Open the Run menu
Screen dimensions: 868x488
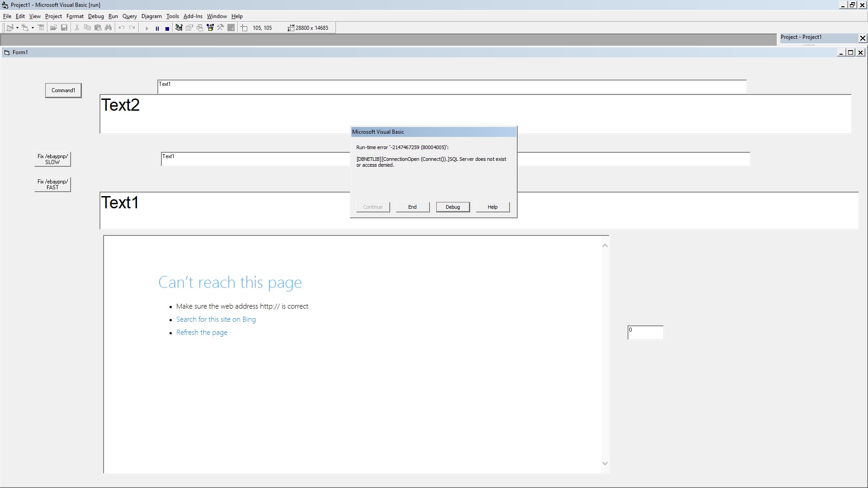click(x=113, y=16)
